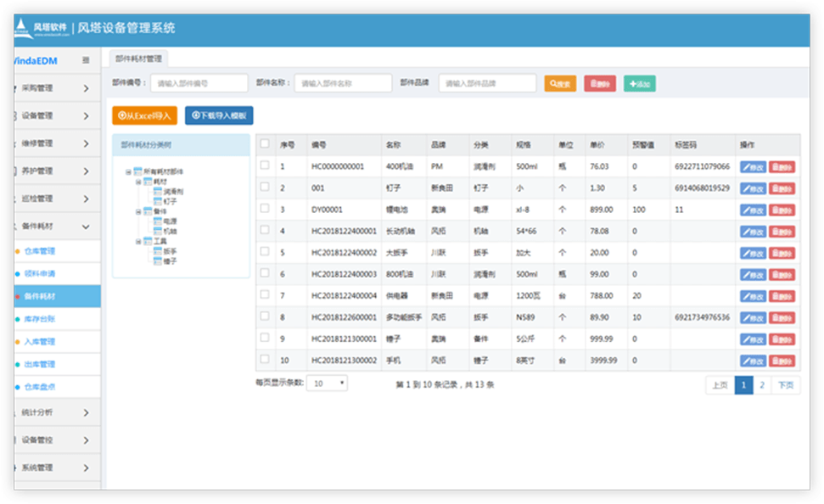Click the green 添加 add button
This screenshot has height=504, width=824.
(x=639, y=84)
